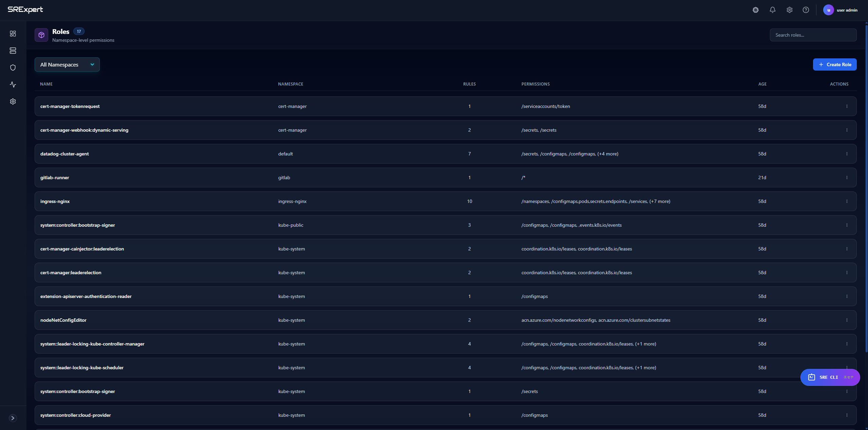Click the purple Roles package icon in the header
Image resolution: width=868 pixels, height=430 pixels.
pos(41,35)
